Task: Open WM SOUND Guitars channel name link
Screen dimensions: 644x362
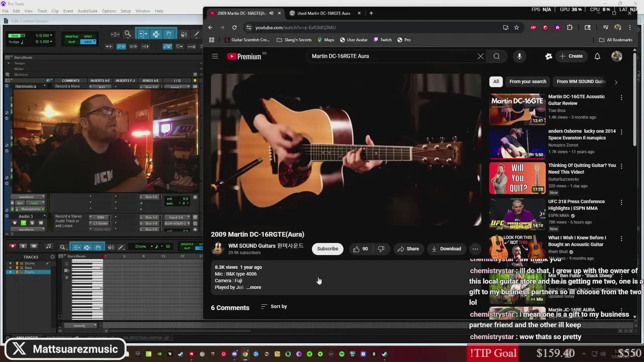Action: click(266, 246)
